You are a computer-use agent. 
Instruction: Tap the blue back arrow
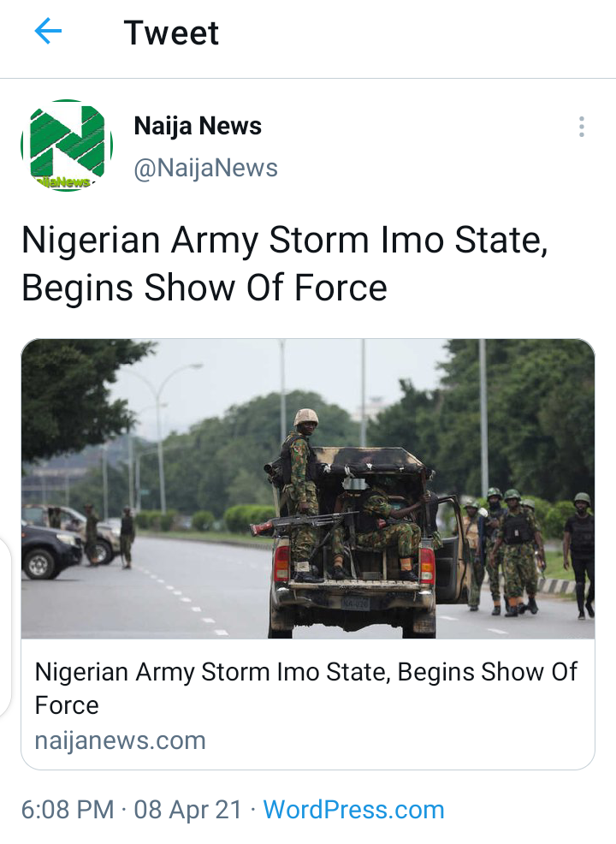point(48,31)
